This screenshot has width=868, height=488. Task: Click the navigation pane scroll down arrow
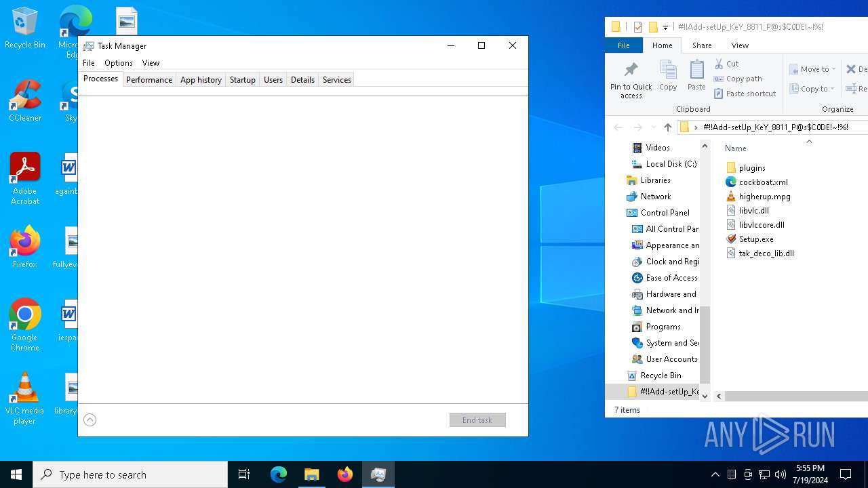click(x=705, y=396)
